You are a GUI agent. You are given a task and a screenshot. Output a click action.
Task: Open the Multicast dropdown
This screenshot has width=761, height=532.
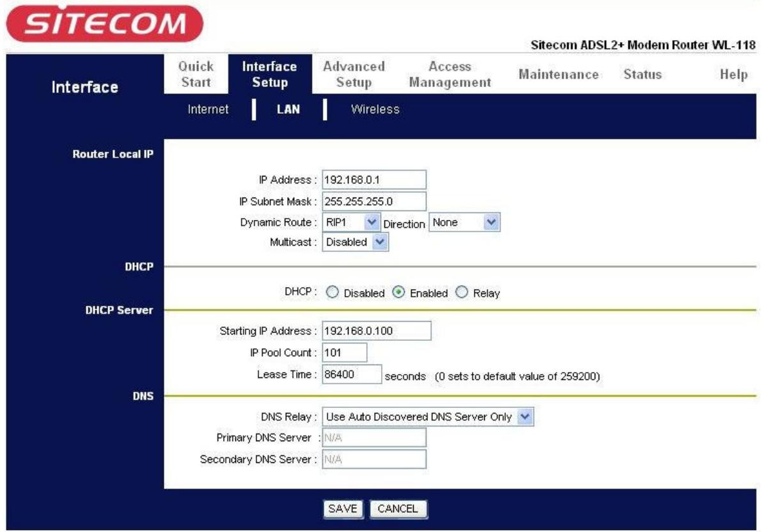tap(356, 242)
